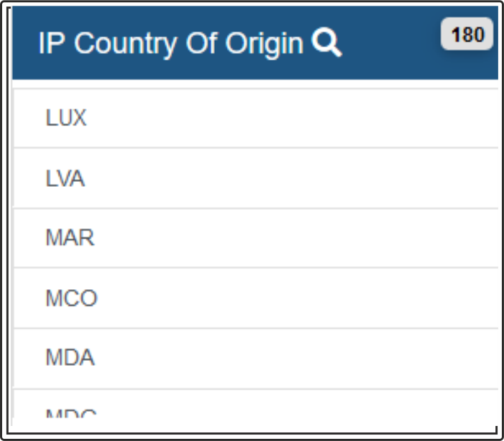Select the LUX country entry
Image resolution: width=504 pixels, height=441 pixels.
click(256, 118)
